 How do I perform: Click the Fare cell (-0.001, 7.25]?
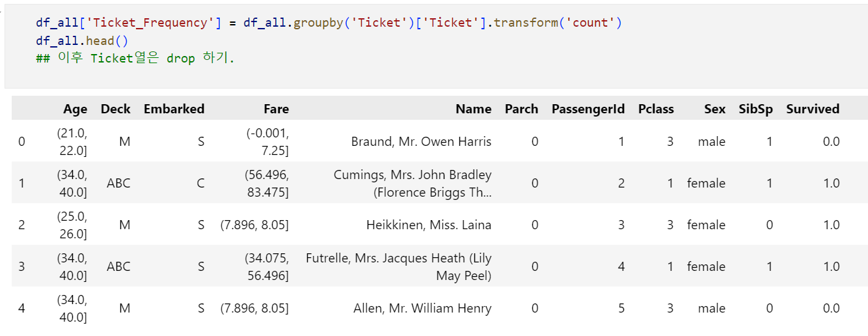click(x=267, y=141)
